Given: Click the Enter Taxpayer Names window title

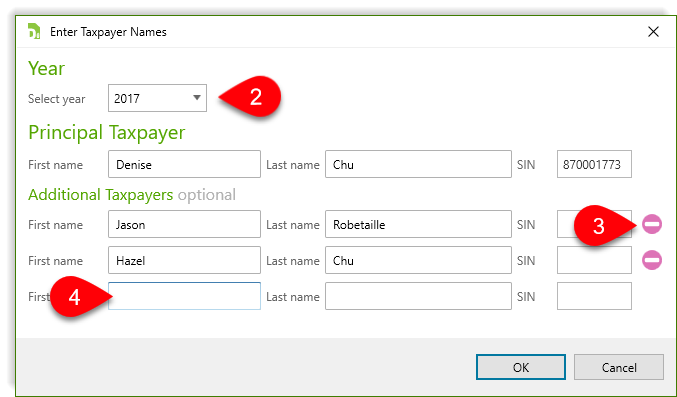Looking at the screenshot, I should 108,32.
